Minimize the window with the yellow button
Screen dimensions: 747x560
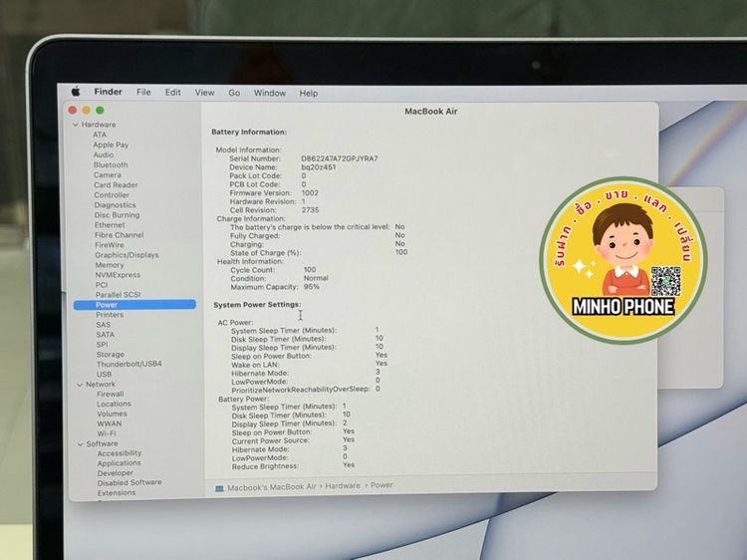pos(87,110)
